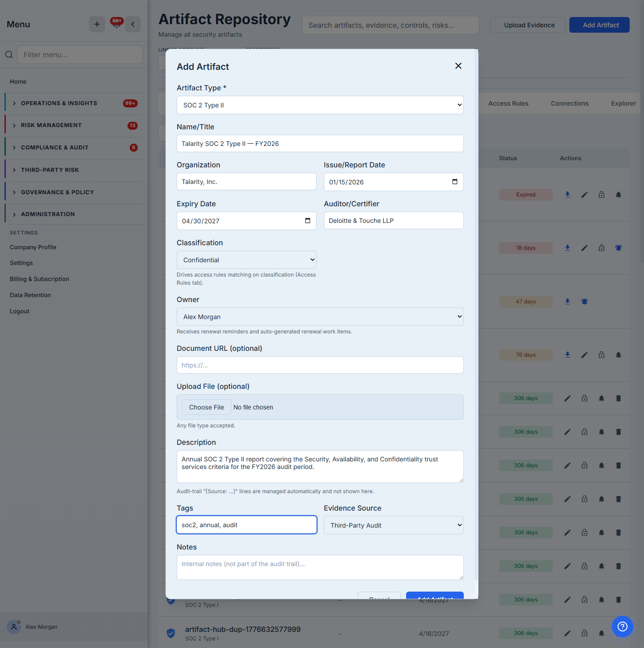Expand Governance & Policy menu section
Screen dimensions: 644x648
[74, 192]
